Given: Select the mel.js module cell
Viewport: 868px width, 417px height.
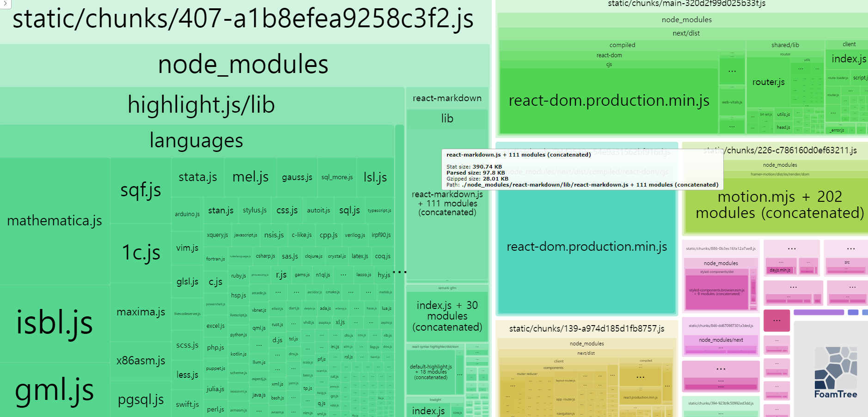Looking at the screenshot, I should pyautogui.click(x=251, y=177).
